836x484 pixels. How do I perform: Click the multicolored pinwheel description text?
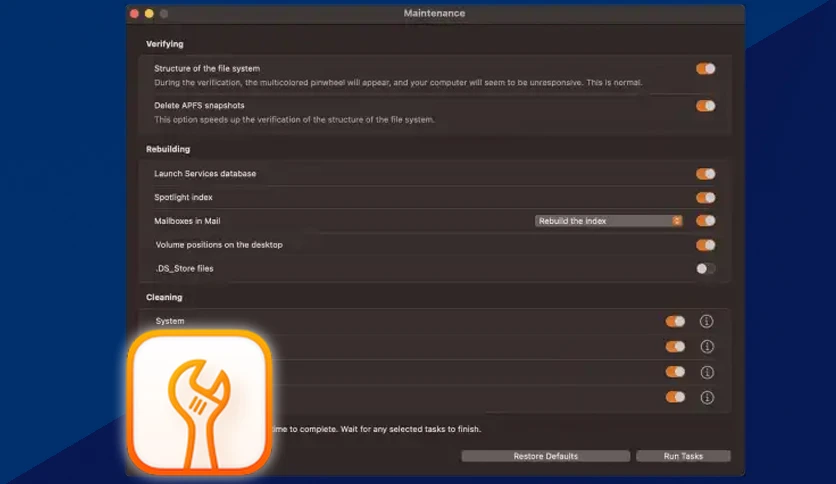tap(398, 83)
